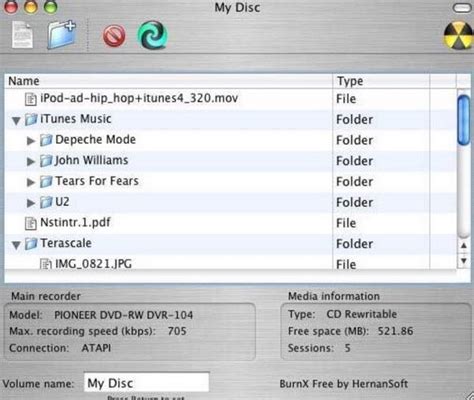Click the Sessions value 5

[347, 348]
